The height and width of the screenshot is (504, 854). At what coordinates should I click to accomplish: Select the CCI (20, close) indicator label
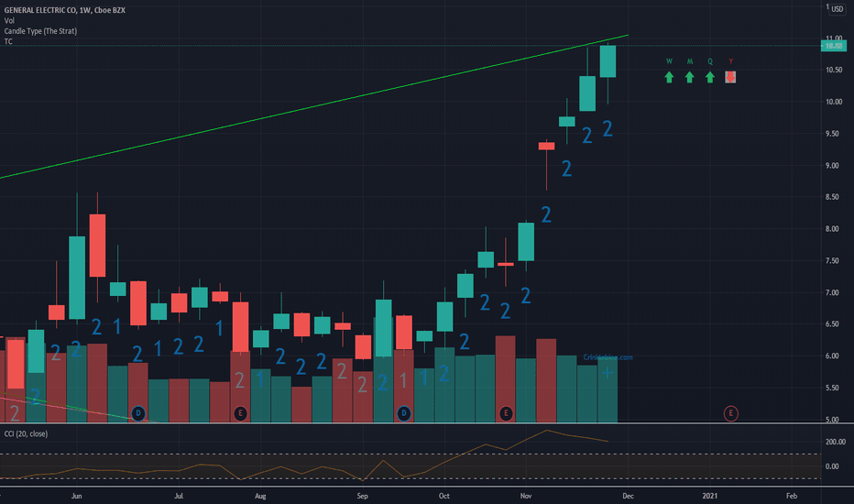pyautogui.click(x=27, y=433)
